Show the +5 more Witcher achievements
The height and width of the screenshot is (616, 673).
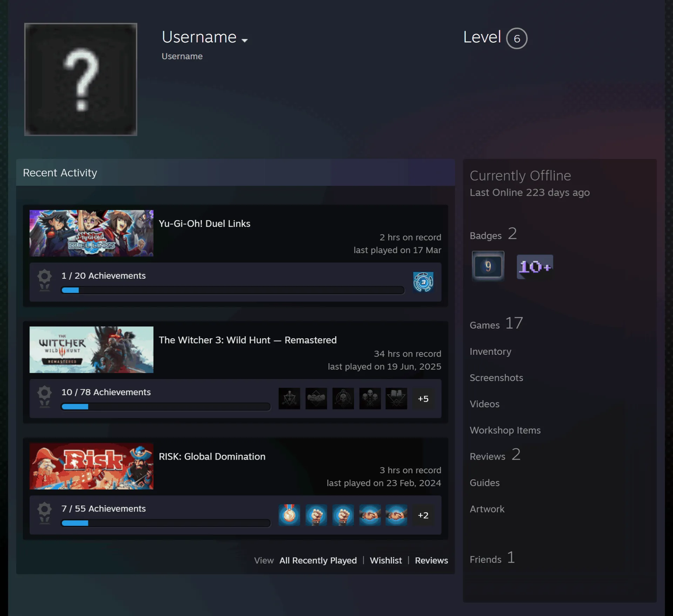coord(423,399)
